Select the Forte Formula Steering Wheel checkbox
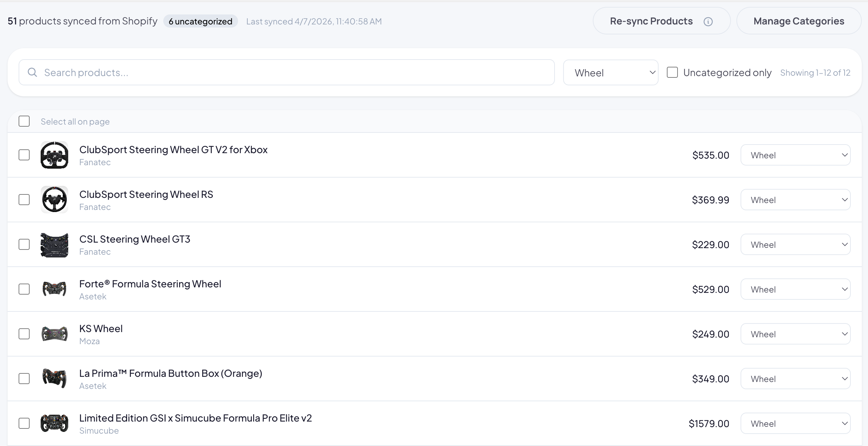This screenshot has width=868, height=446. pyautogui.click(x=24, y=289)
